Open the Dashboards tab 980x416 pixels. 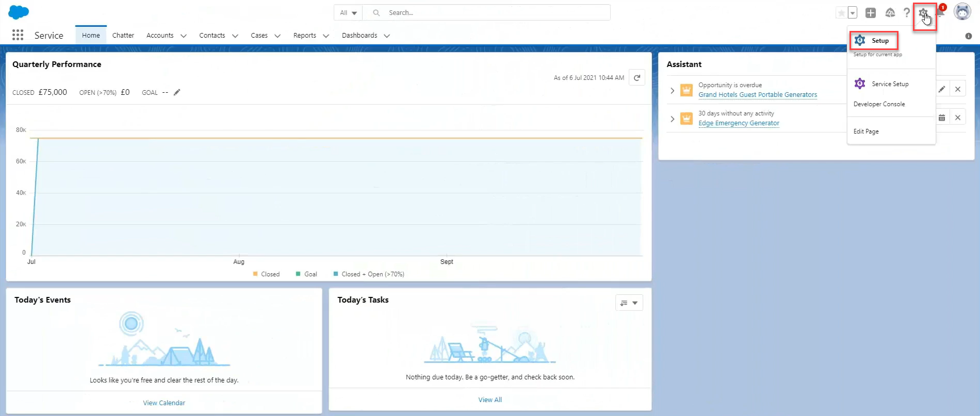(360, 35)
